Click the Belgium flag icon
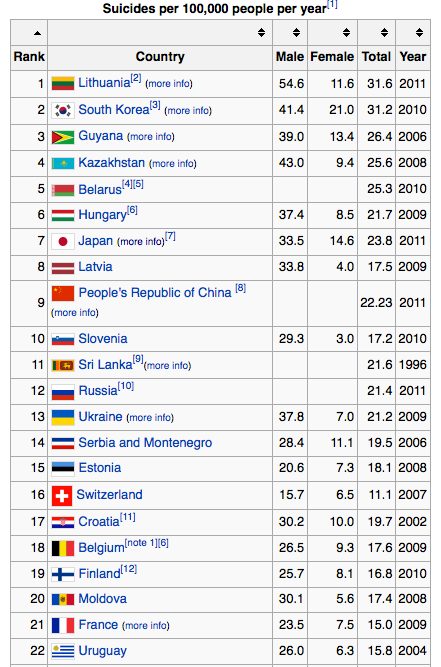Screen dimensions: 441x667 point(63,548)
